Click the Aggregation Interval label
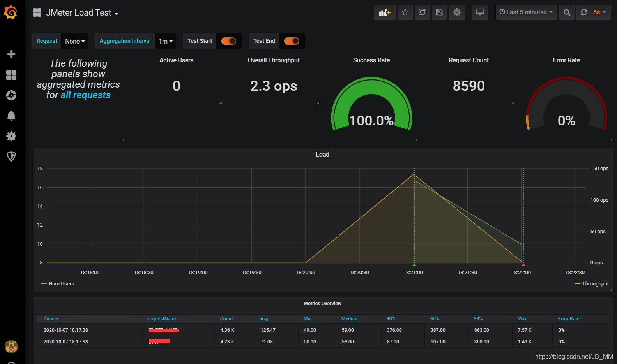617x364 pixels. pyautogui.click(x=125, y=41)
